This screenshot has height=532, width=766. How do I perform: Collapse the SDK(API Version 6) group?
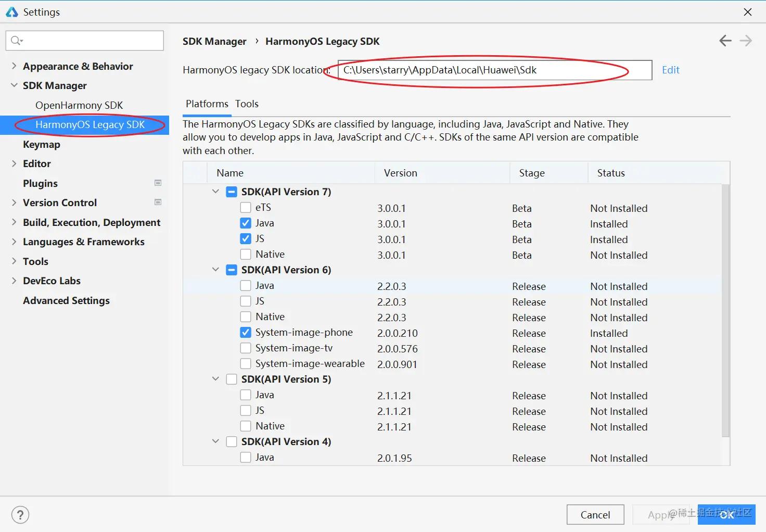215,270
